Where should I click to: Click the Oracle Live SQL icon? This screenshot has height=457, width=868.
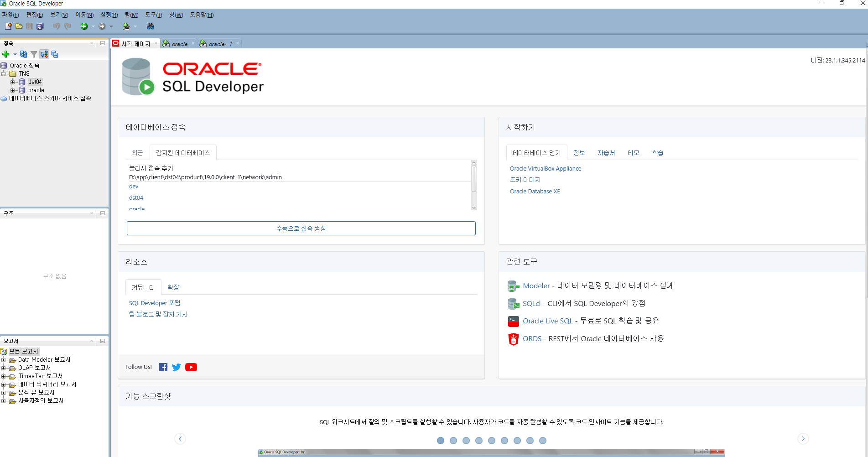(x=514, y=321)
